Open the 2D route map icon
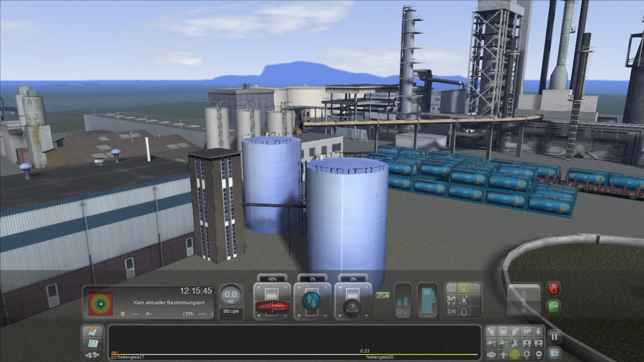The image size is (644, 362). [x=93, y=343]
